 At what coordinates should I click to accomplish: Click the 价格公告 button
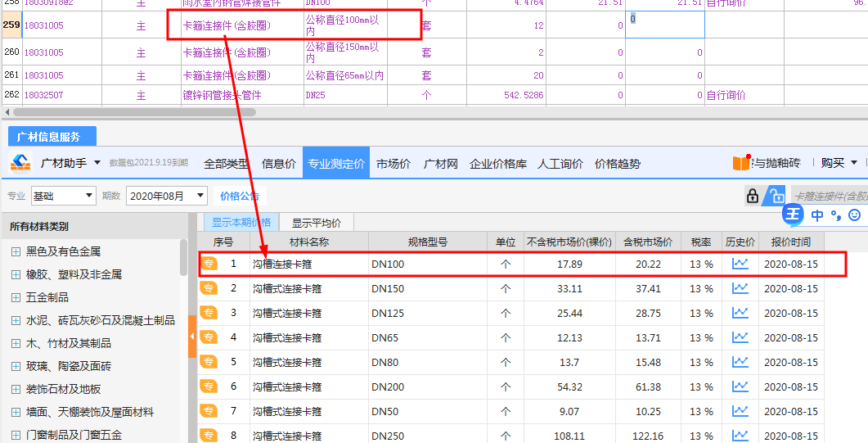pos(240,196)
